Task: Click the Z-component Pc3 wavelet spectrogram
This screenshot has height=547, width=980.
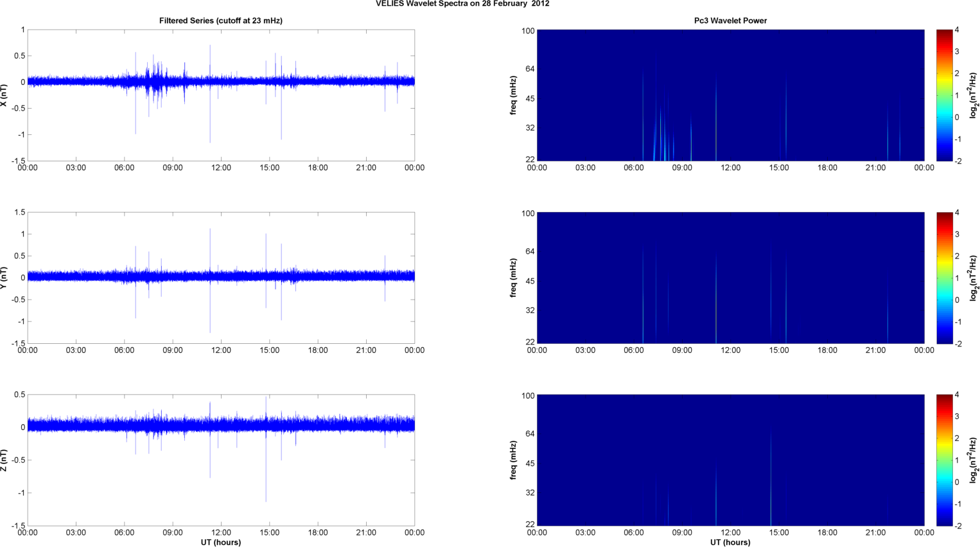Action: tap(730, 460)
